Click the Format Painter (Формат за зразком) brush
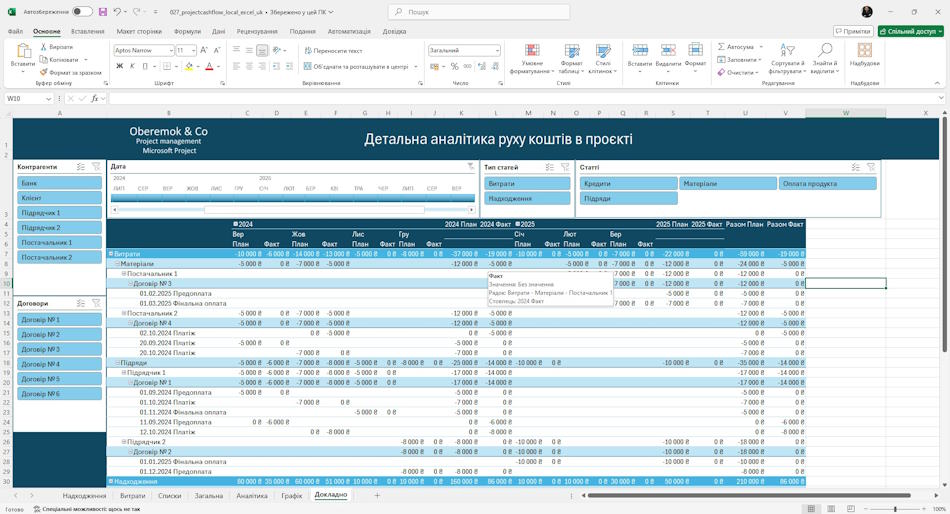 coord(44,72)
